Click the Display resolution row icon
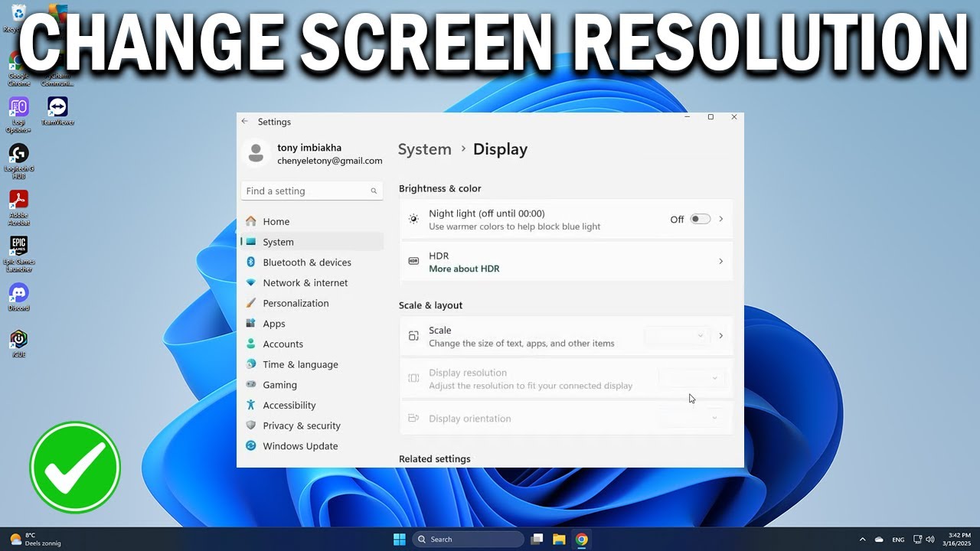 [413, 378]
